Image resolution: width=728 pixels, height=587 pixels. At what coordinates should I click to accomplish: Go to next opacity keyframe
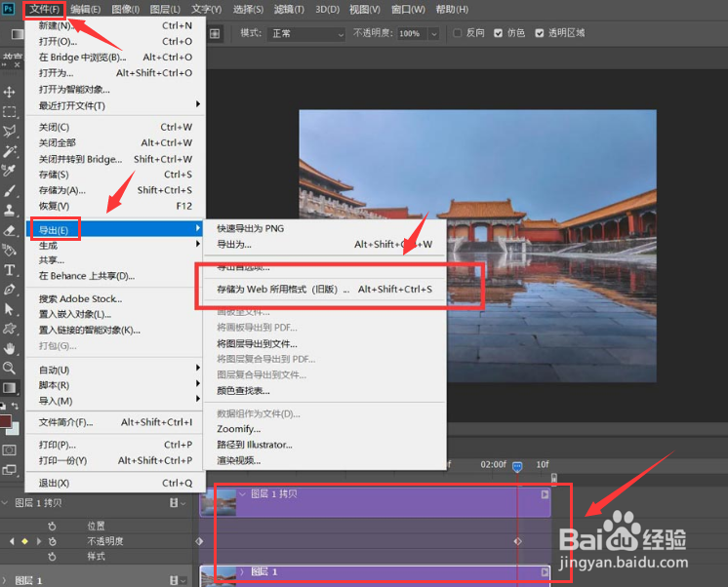[38, 541]
